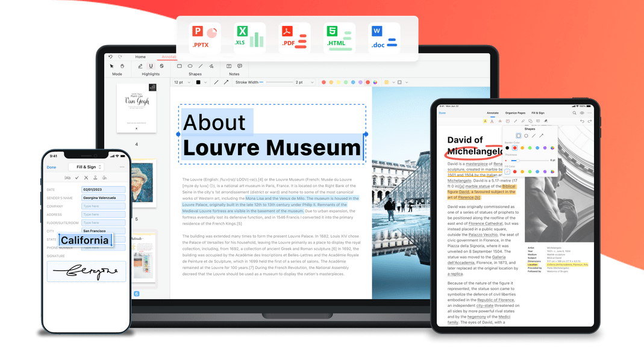Viewport: 644px width, 349px height.
Task: Select the hand pan Mode tool
Action: coord(122,66)
